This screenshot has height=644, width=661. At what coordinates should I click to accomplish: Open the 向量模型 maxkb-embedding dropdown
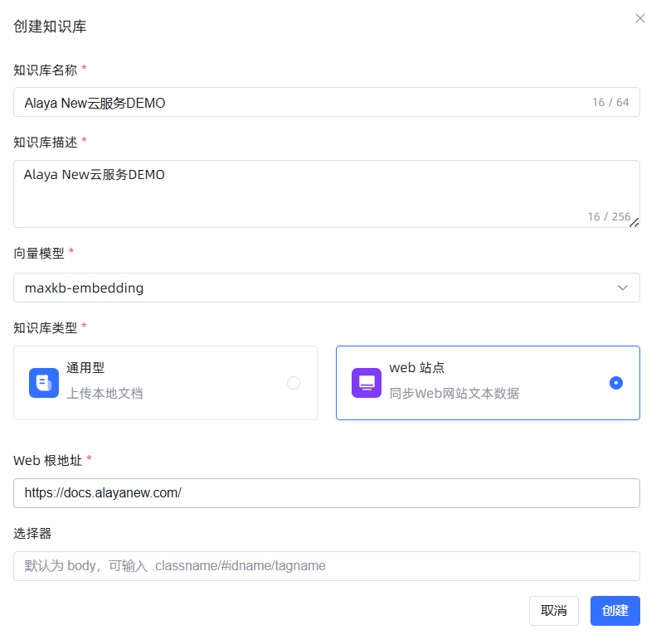point(315,288)
